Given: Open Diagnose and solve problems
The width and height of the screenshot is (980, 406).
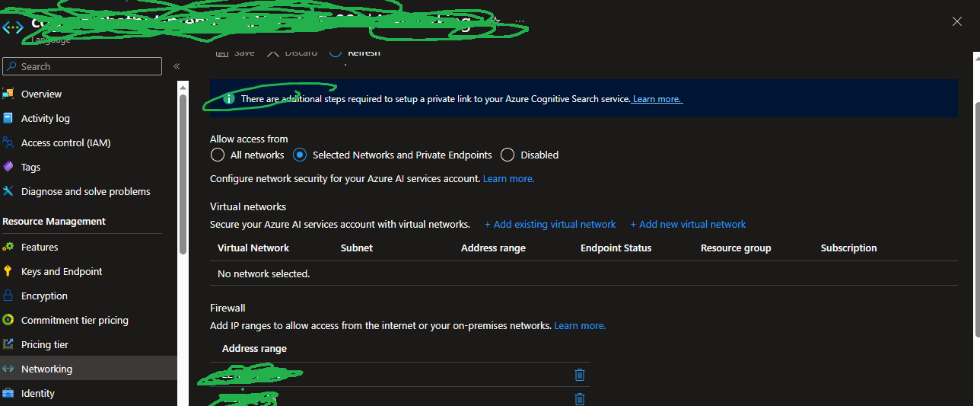Looking at the screenshot, I should pyautogui.click(x=86, y=191).
